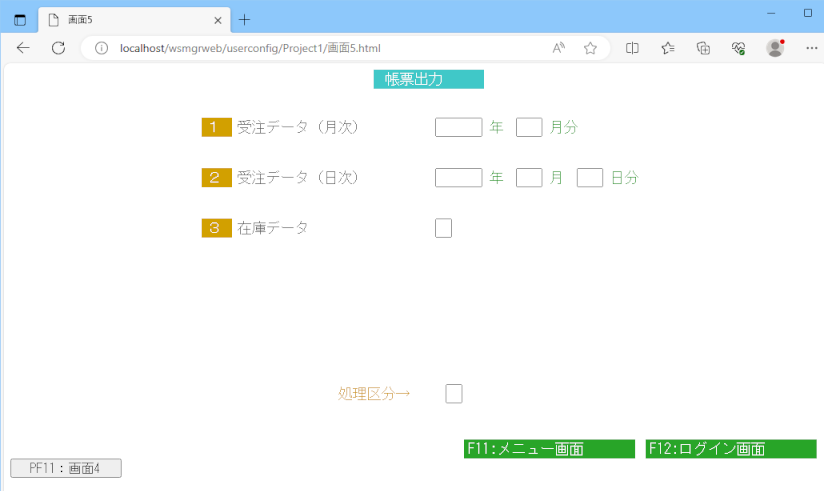Click the F12:ログイン画面 button
This screenshot has height=491, width=824.
click(731, 449)
